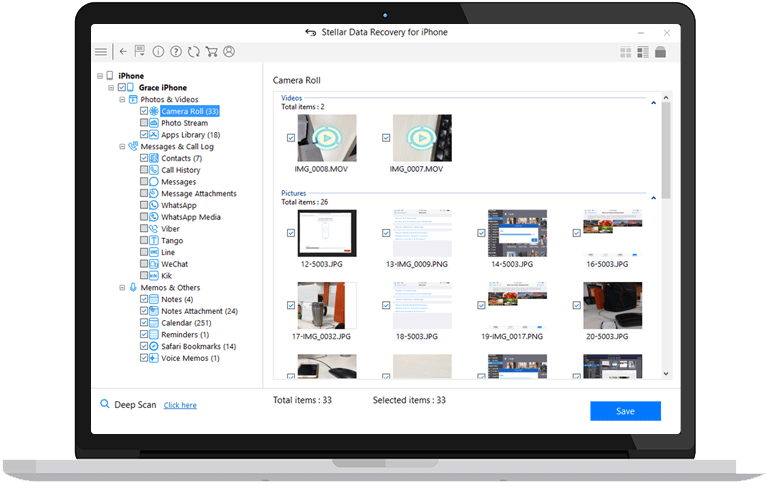Switch to grid view icon

pos(625,52)
